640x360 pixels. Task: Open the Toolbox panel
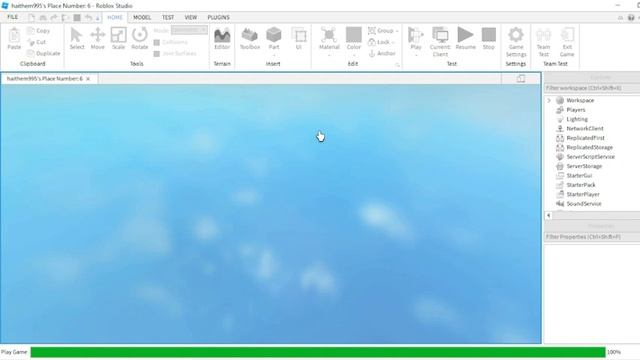[x=249, y=38]
